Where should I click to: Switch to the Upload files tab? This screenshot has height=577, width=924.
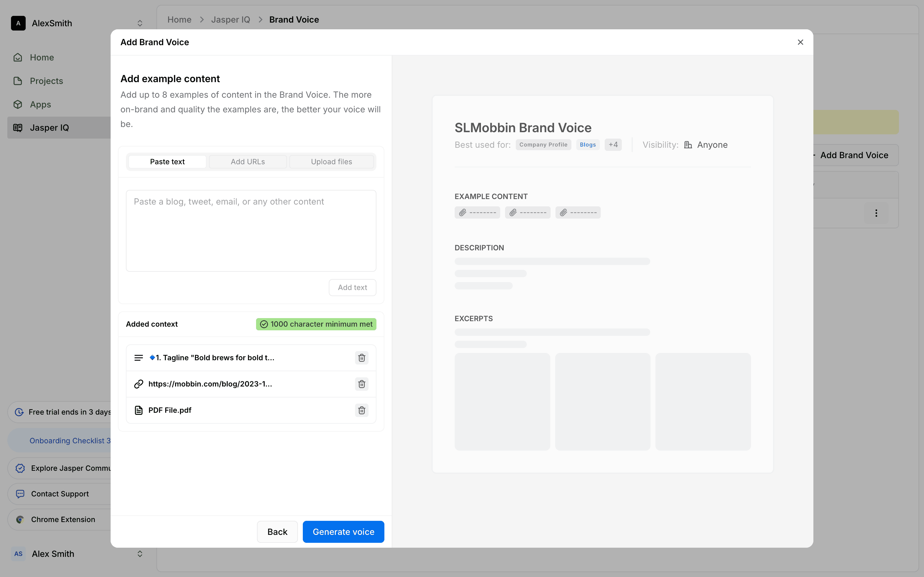click(331, 162)
